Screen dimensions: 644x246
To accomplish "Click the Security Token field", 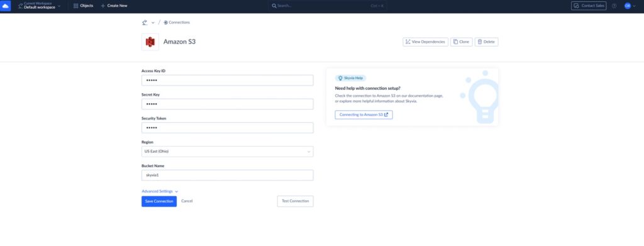I will point(228,128).
